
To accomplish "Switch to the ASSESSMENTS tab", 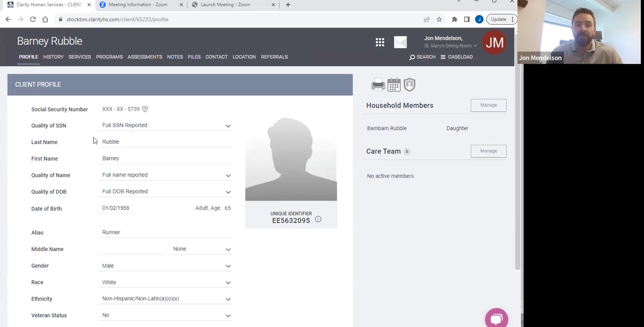I will pyautogui.click(x=145, y=57).
